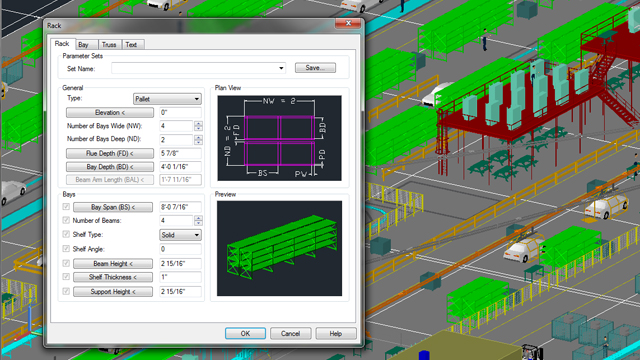
Task: Click the Cancel button
Action: click(291, 333)
